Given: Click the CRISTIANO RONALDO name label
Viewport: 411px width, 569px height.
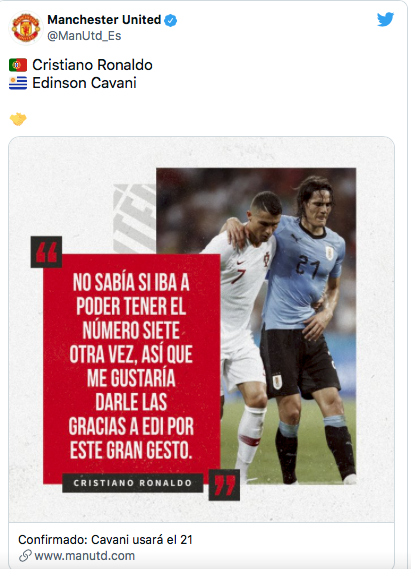Looking at the screenshot, I should pos(132,483).
